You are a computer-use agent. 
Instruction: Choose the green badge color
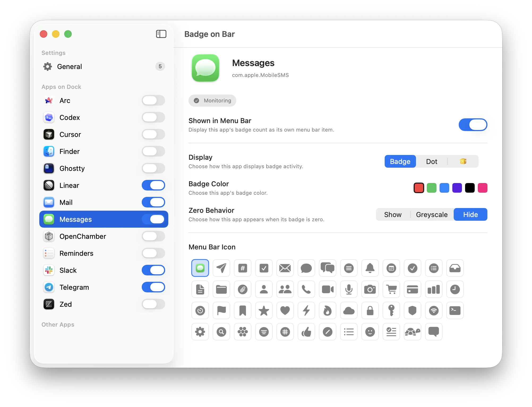tap(432, 188)
